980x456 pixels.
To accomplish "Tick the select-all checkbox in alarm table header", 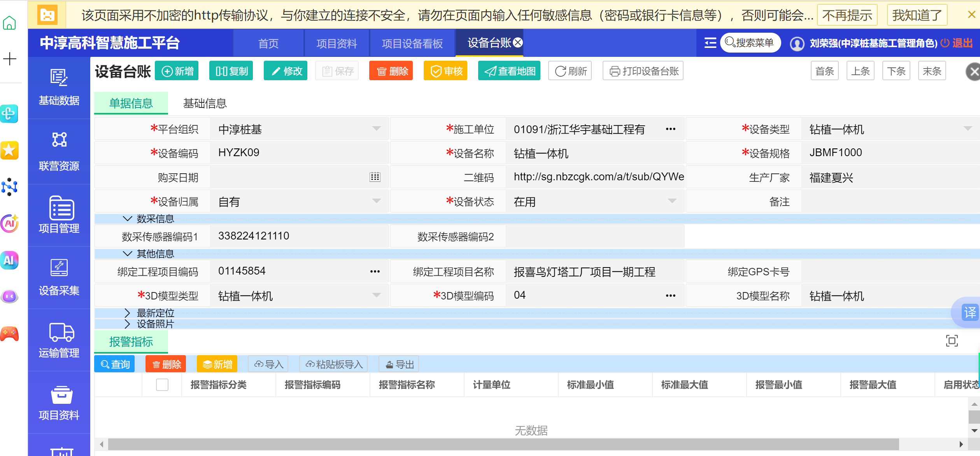I will pyautogui.click(x=162, y=385).
